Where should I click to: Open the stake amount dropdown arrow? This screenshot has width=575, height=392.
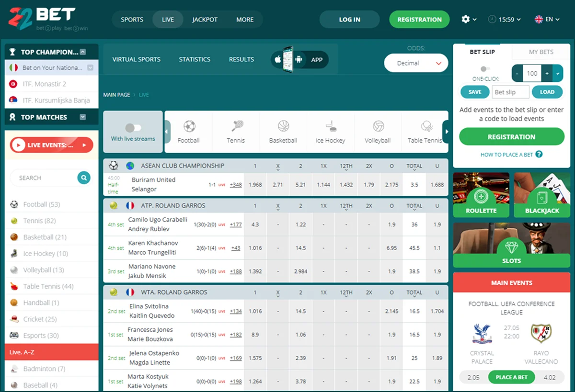coord(558,74)
